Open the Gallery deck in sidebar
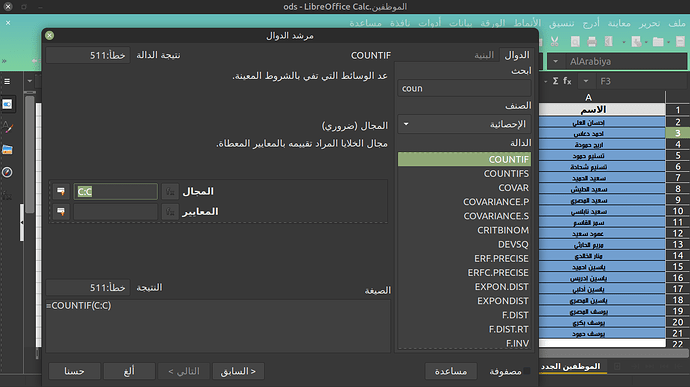 click(7, 150)
